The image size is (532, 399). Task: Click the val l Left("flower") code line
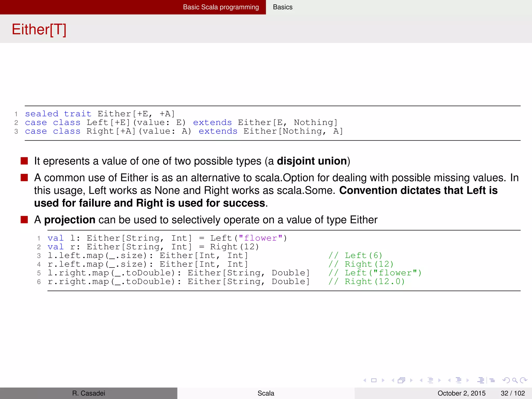click(167, 238)
